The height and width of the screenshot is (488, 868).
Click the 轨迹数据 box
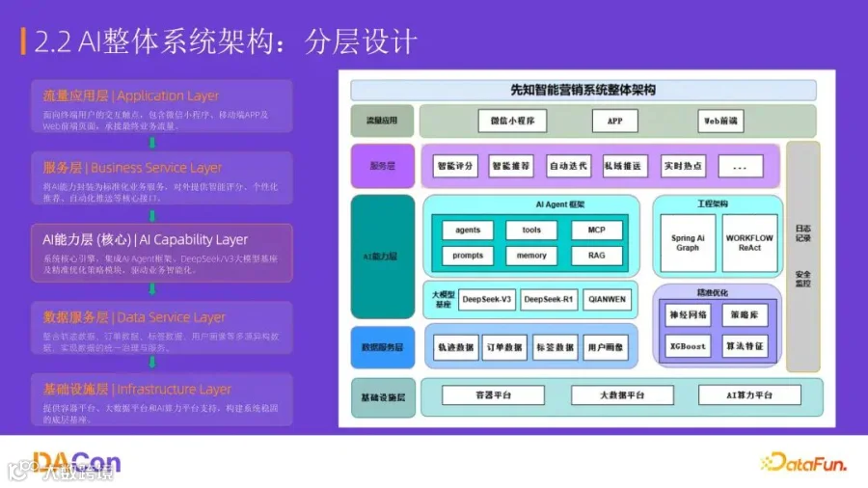(455, 347)
